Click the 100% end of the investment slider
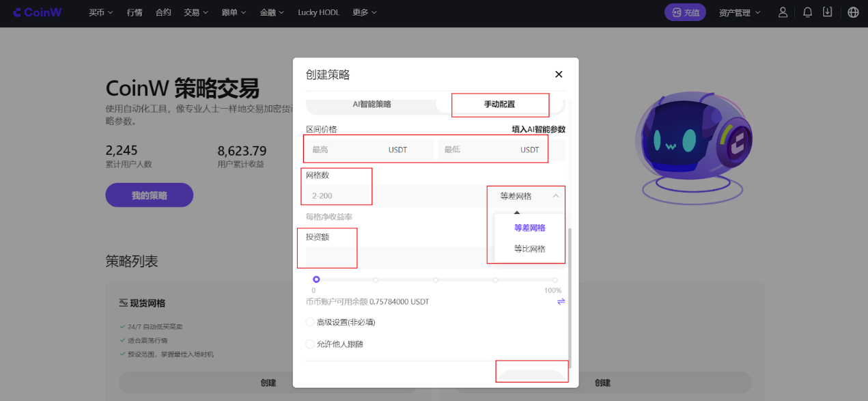868x401 pixels. tap(555, 279)
